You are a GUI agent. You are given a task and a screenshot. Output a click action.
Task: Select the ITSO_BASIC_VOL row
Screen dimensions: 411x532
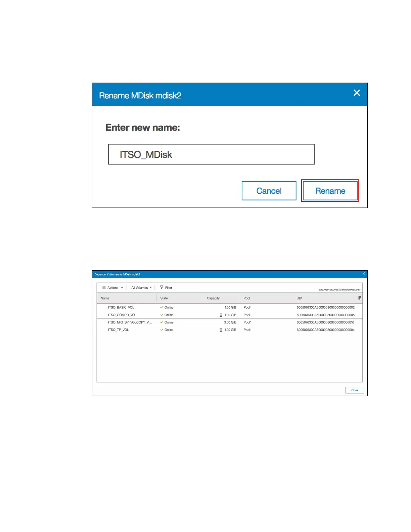pyautogui.click(x=229, y=307)
